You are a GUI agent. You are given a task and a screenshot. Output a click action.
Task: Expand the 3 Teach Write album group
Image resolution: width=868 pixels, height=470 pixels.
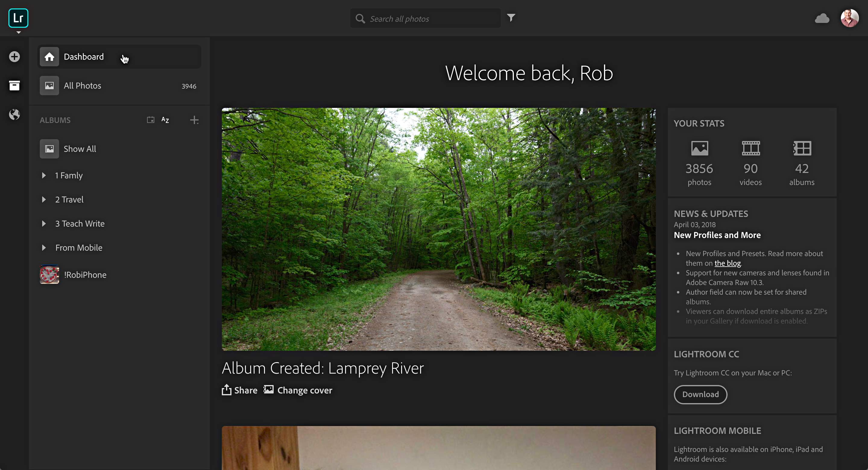tap(44, 224)
